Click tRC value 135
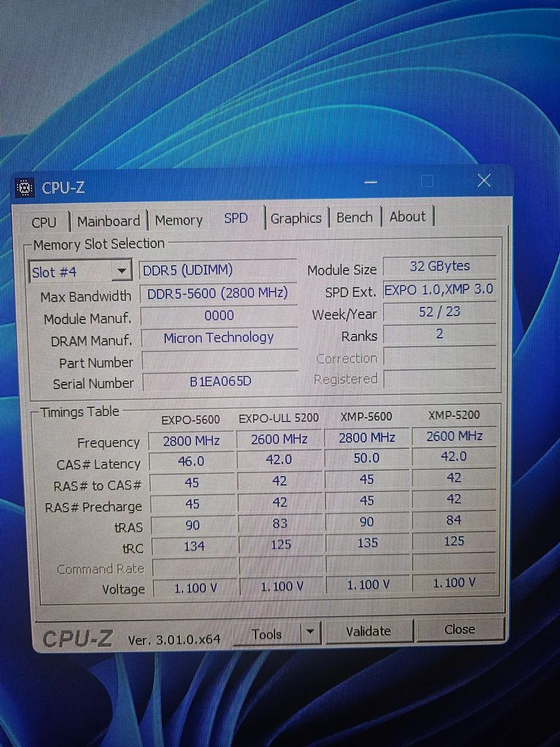560x747 pixels. (367, 543)
